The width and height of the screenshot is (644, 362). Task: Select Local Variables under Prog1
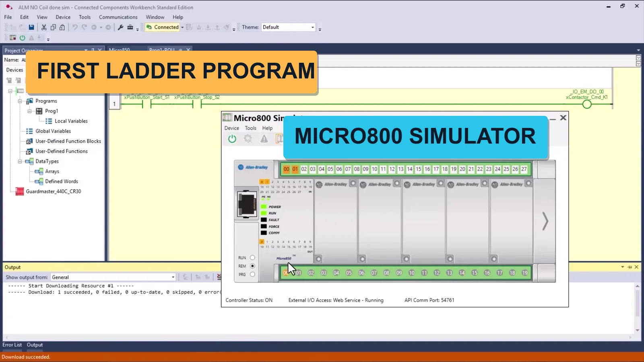coord(71,121)
